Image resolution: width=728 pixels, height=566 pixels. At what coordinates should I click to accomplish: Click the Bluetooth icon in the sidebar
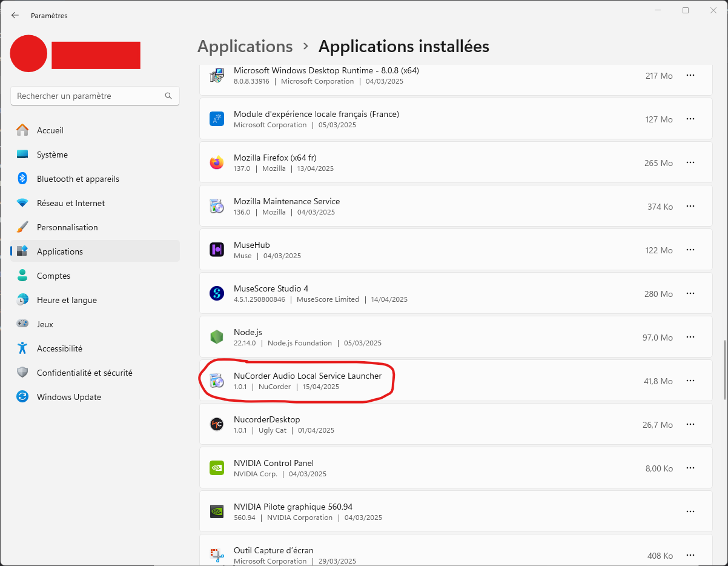click(x=22, y=179)
